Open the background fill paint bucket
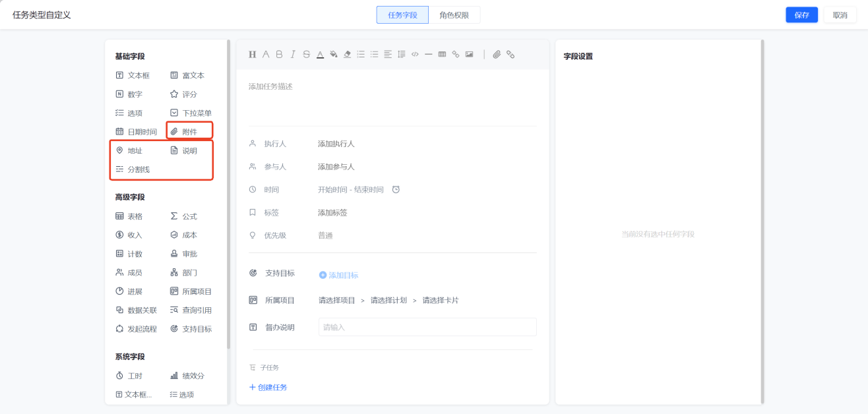Screen dimensions: 868x414 pyautogui.click(x=334, y=55)
